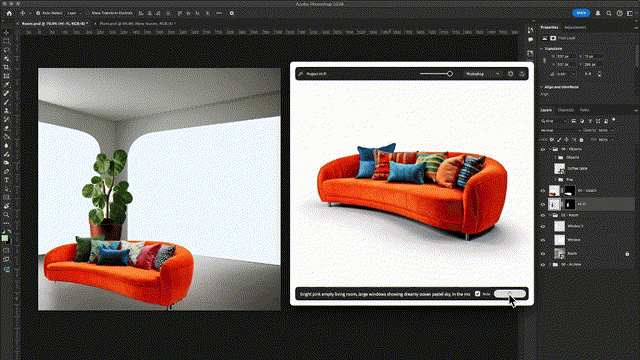
Task: Click the Coffee table layer thumbnail
Action: pos(559,168)
